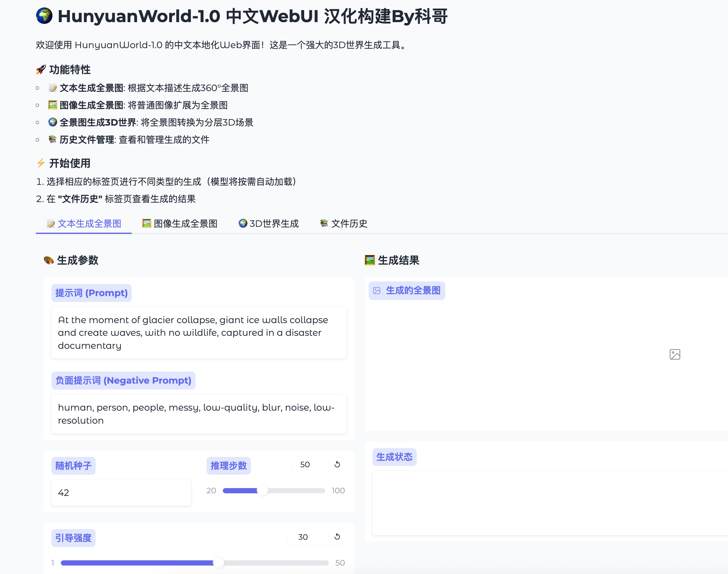Click the 推理步数 slider minimum label 20
This screenshot has width=728, height=574.
click(x=211, y=491)
